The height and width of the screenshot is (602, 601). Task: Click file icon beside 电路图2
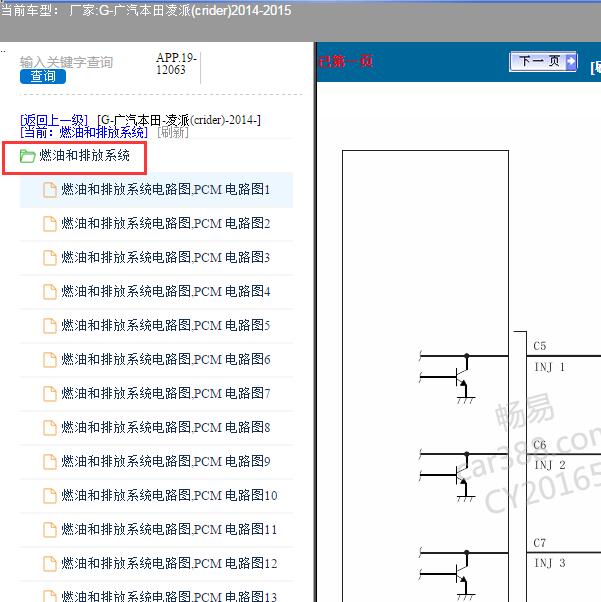[x=50, y=224]
